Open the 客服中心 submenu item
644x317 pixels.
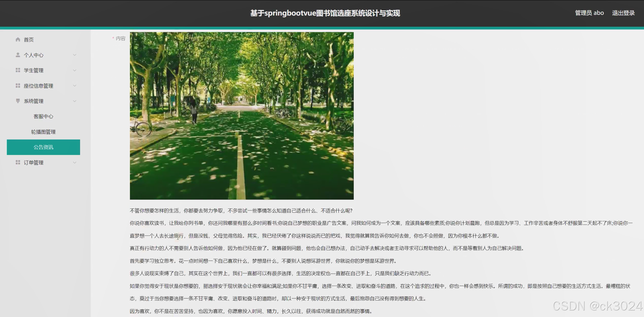[43, 116]
